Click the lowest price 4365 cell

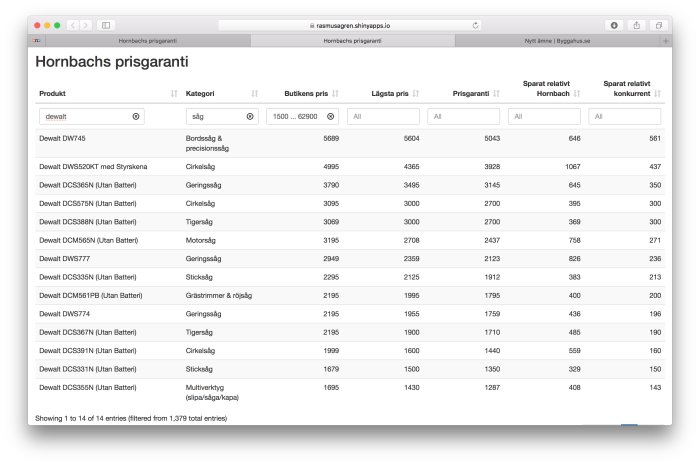(x=411, y=166)
